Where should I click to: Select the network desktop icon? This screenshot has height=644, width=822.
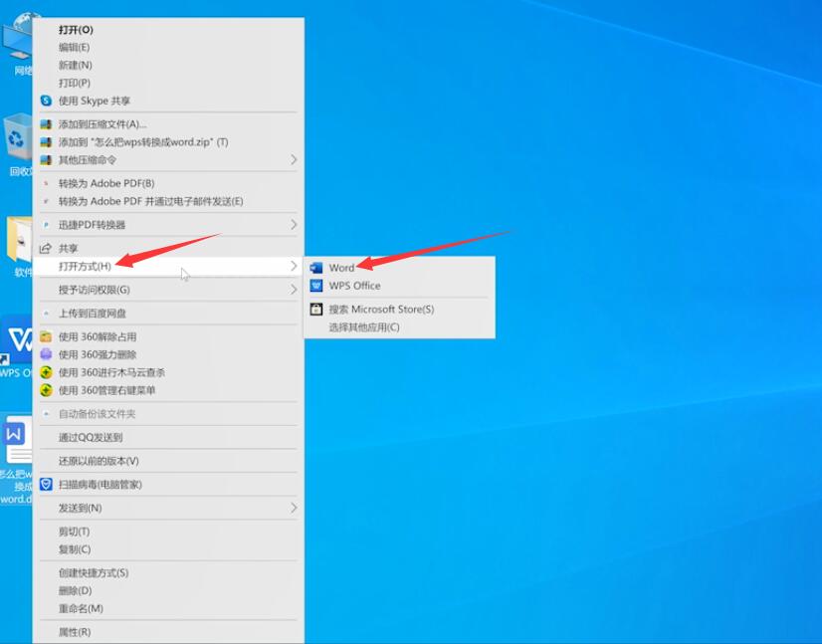click(x=17, y=45)
